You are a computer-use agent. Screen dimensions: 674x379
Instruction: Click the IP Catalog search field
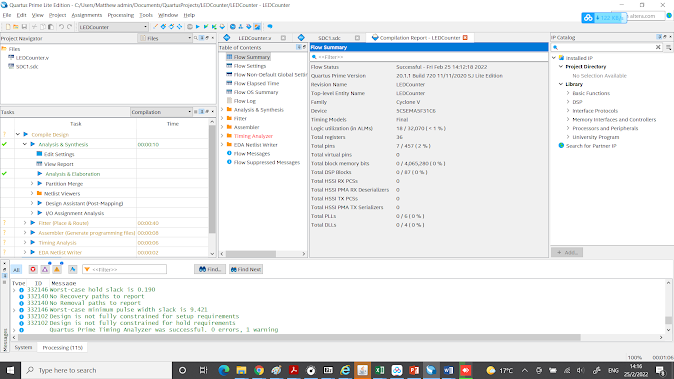pyautogui.click(x=607, y=47)
